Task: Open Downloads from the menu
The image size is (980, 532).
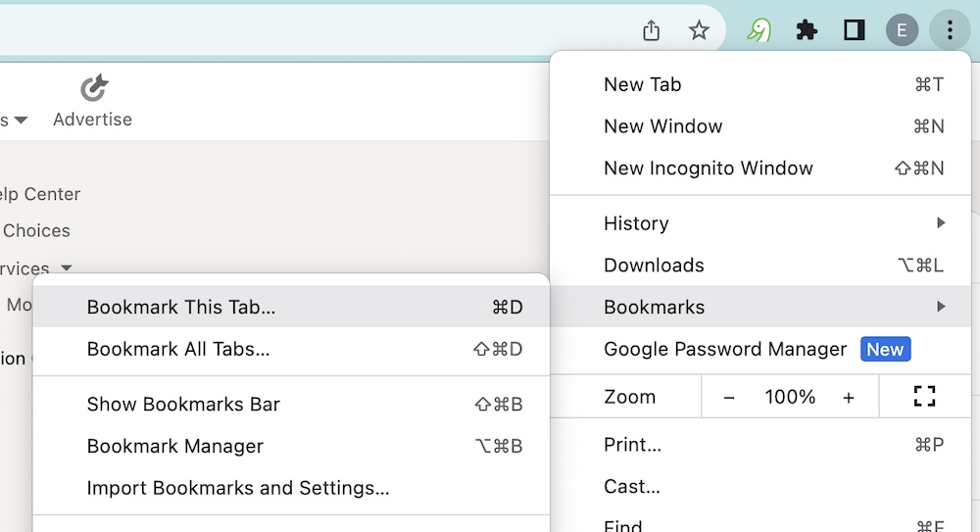Action: (760, 266)
